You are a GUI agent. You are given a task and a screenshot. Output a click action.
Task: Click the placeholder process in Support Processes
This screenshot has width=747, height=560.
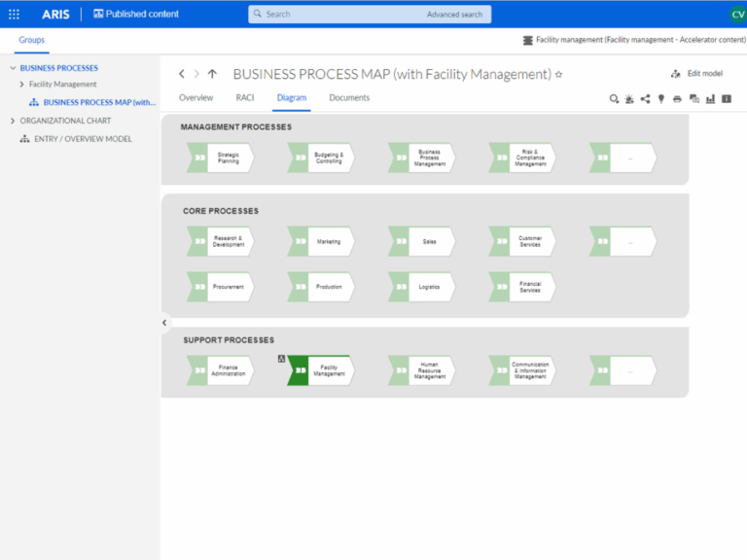click(622, 370)
